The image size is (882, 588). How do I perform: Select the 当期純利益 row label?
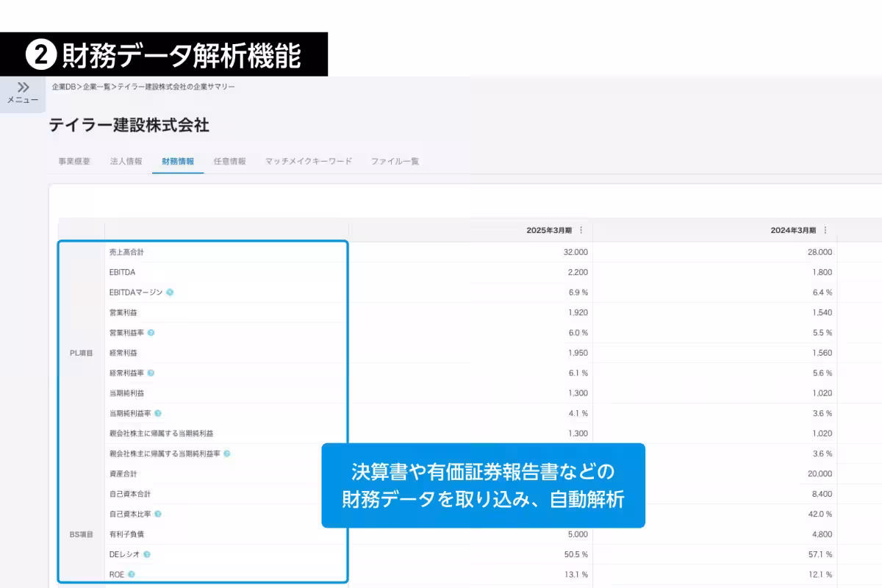tap(126, 393)
